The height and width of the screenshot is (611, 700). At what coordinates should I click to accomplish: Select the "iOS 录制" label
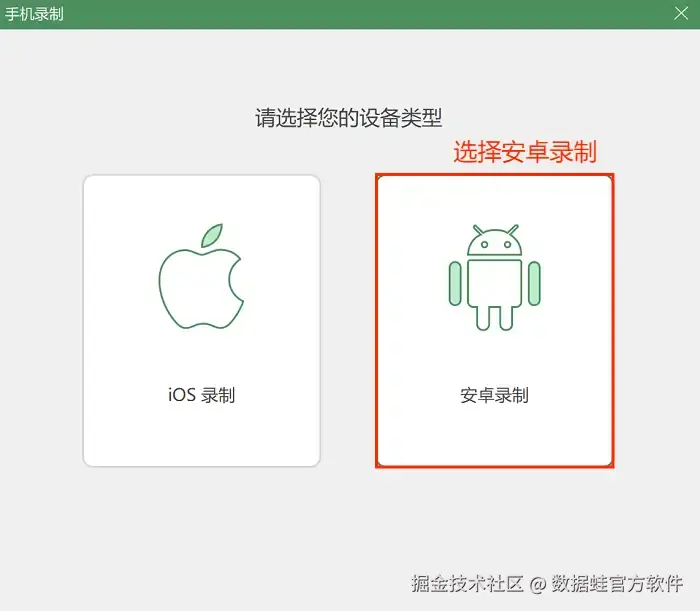(201, 395)
